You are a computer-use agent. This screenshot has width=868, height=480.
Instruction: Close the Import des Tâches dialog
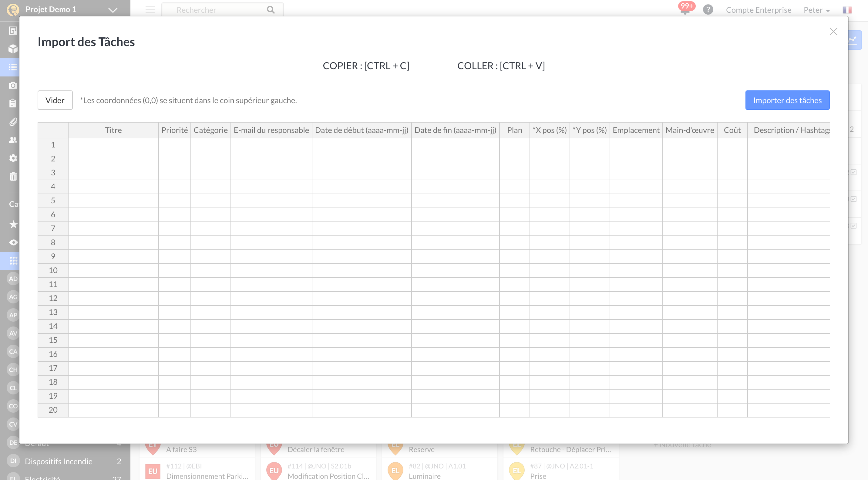click(x=833, y=32)
